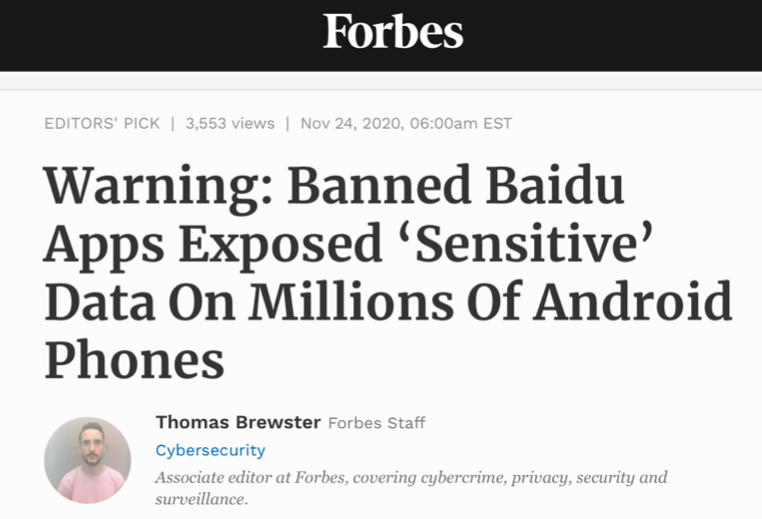Click the author's associate editor bio text
This screenshot has width=762, height=519.
click(410, 477)
